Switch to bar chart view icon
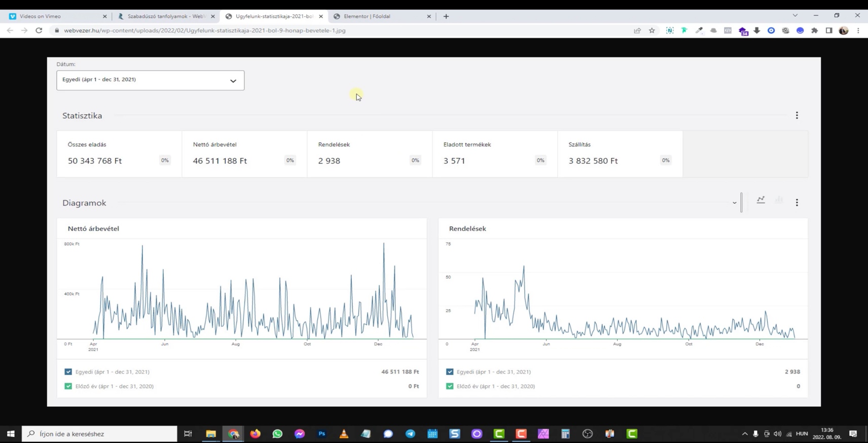This screenshot has width=868, height=443. point(779,200)
